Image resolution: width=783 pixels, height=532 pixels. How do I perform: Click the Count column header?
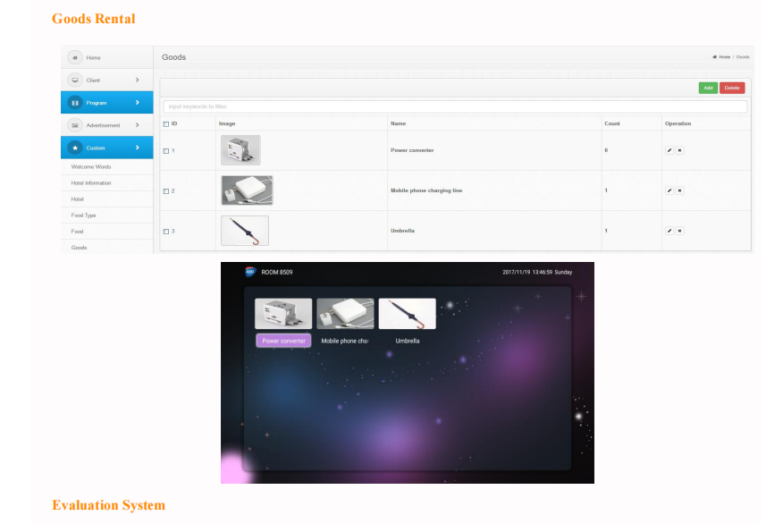612,123
